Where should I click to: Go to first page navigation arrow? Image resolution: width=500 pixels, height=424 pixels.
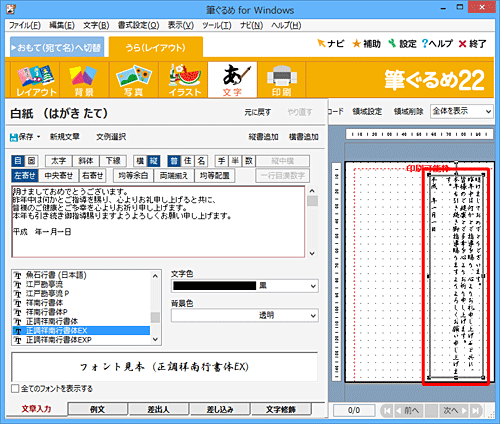point(387,411)
